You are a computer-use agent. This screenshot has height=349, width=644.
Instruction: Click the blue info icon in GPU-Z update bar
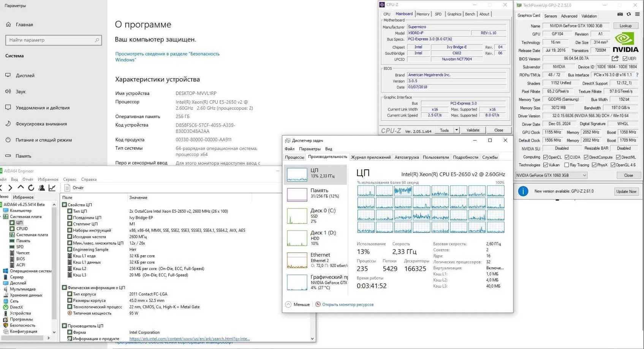coord(523,191)
